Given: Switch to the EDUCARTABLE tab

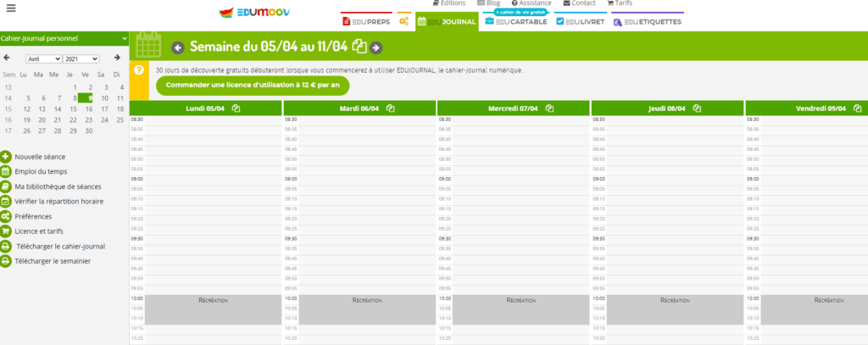Looking at the screenshot, I should (x=515, y=22).
